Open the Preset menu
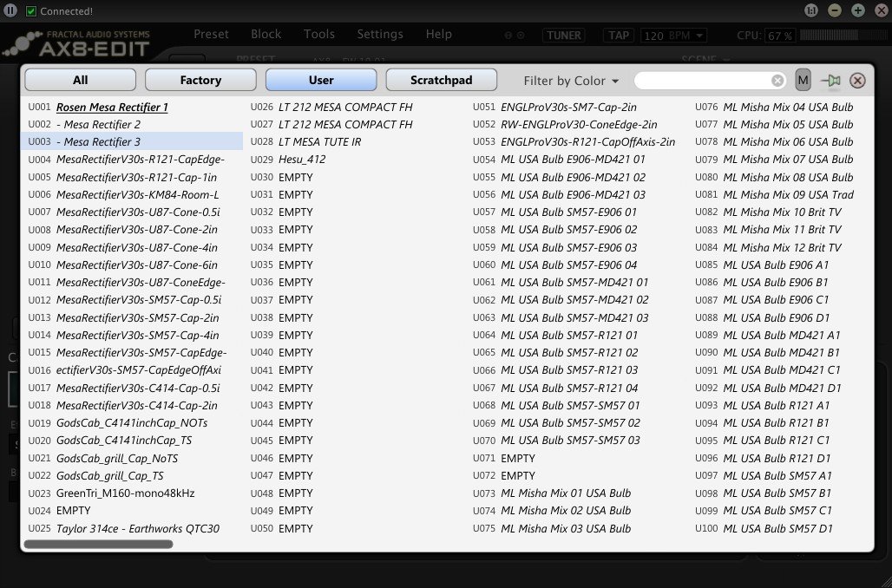The height and width of the screenshot is (588, 892). click(211, 34)
